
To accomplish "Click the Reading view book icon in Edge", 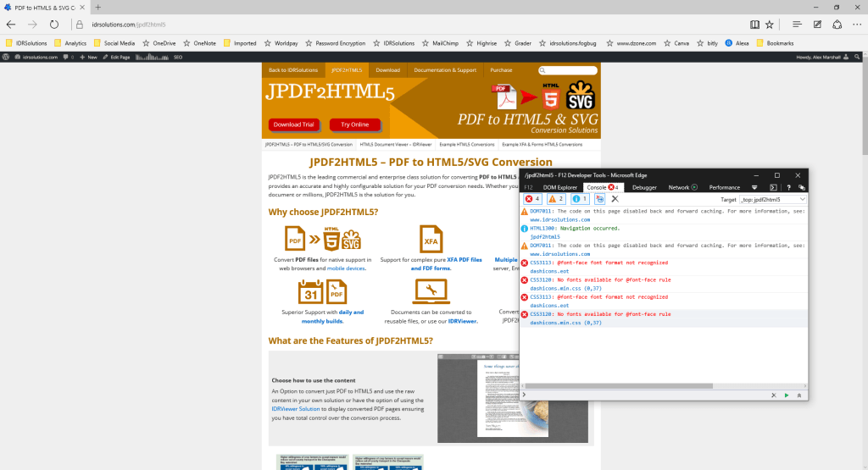I will pyautogui.click(x=754, y=25).
